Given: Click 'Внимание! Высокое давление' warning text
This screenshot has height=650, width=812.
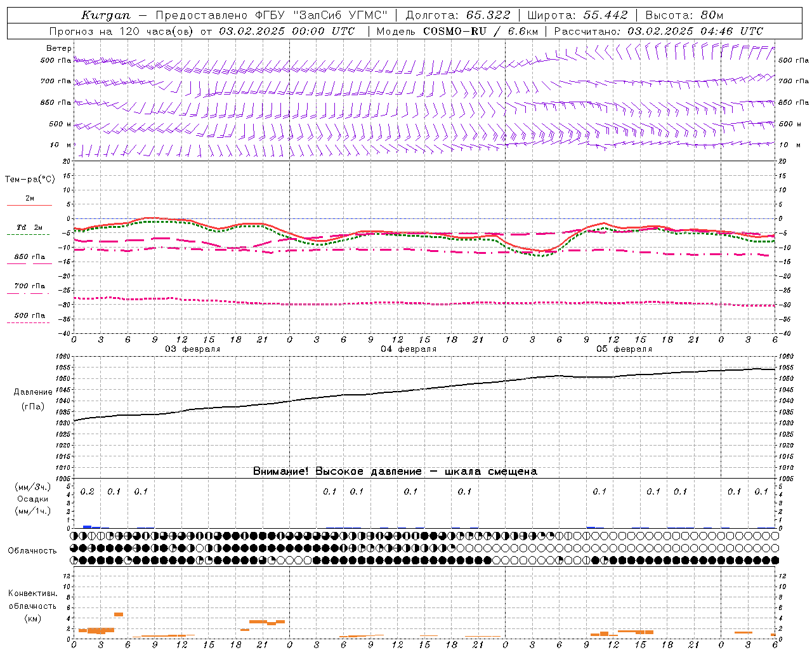Looking at the screenshot, I should [337, 472].
